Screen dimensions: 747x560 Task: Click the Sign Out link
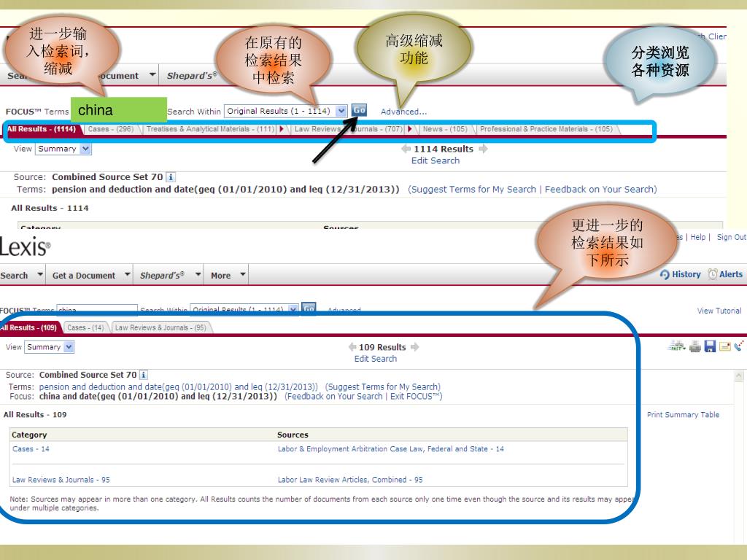tap(731, 237)
